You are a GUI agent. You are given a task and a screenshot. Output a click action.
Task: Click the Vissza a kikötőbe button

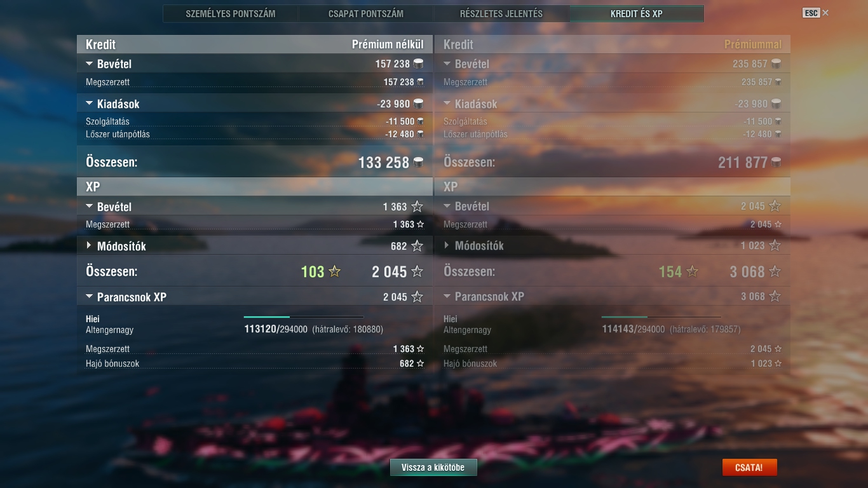pyautogui.click(x=433, y=467)
